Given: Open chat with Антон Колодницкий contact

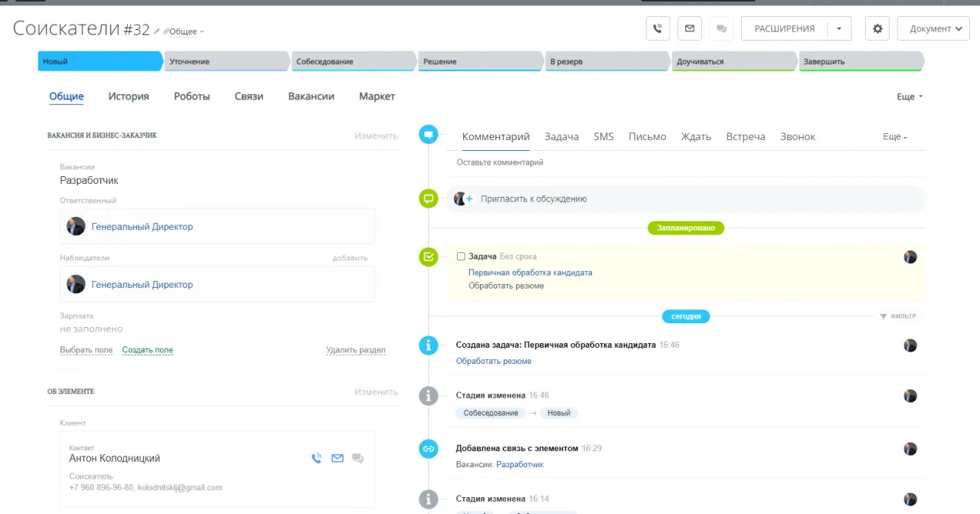Looking at the screenshot, I should pos(358,458).
